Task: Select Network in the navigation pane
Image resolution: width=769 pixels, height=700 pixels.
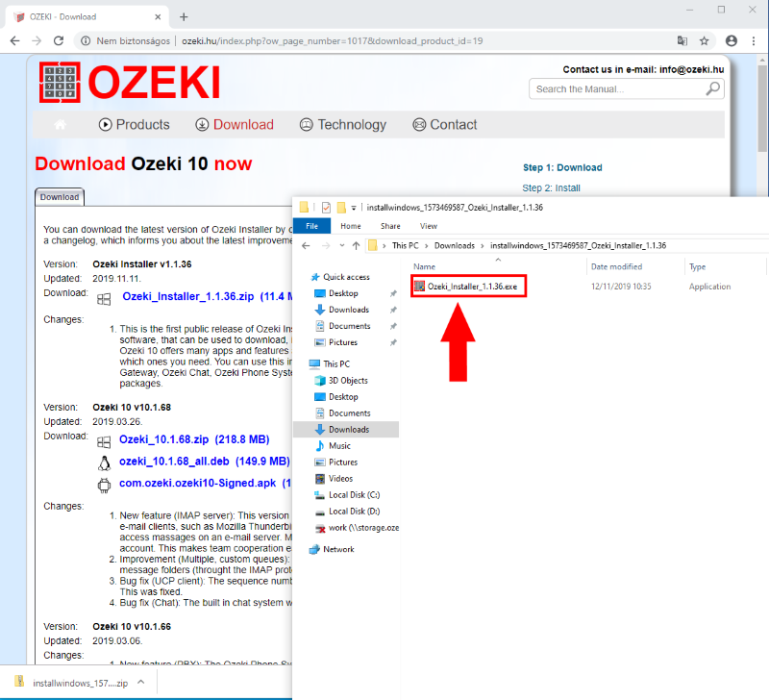Action: [338, 549]
